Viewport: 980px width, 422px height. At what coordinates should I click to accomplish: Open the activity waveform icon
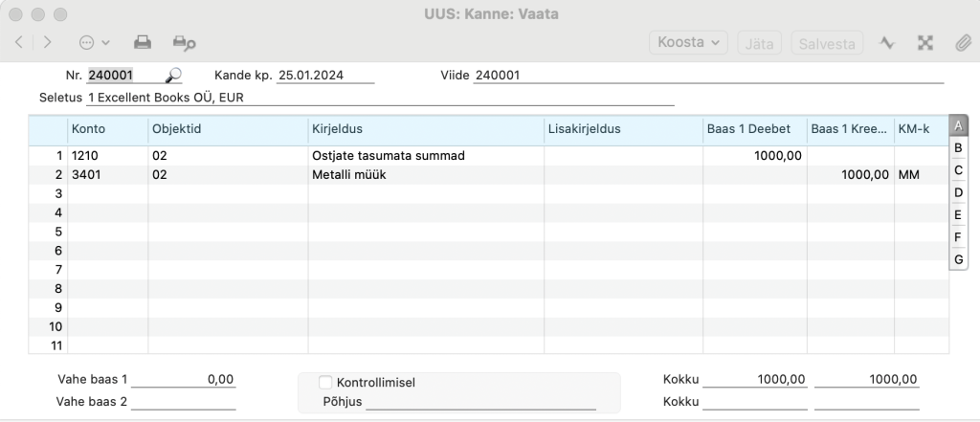click(886, 42)
